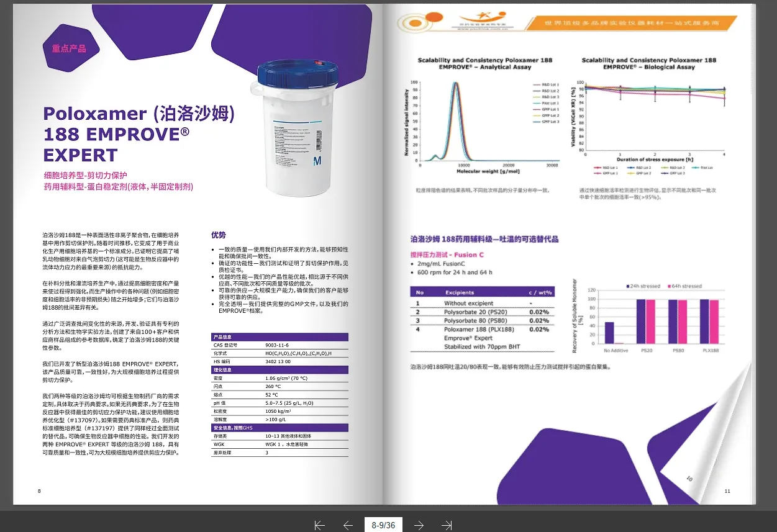777x532 pixels.
Task: Click the 产品信息 table header row
Action: pos(279,336)
